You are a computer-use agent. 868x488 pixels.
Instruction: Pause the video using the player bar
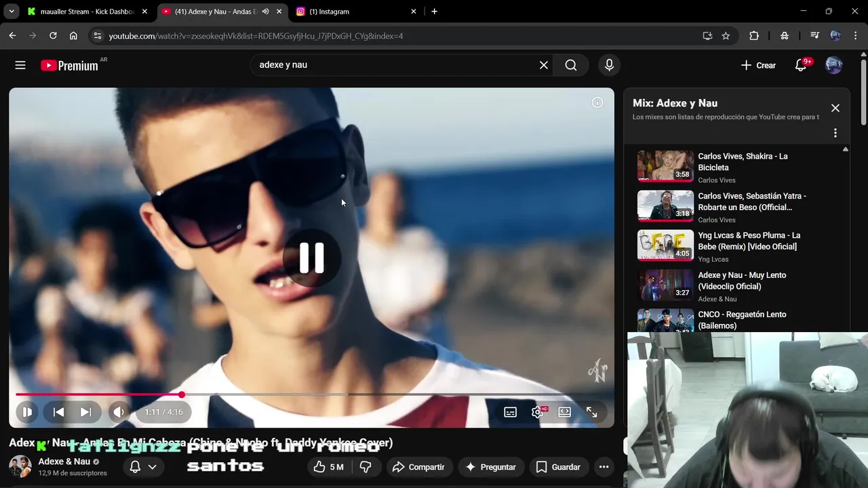[27, 412]
